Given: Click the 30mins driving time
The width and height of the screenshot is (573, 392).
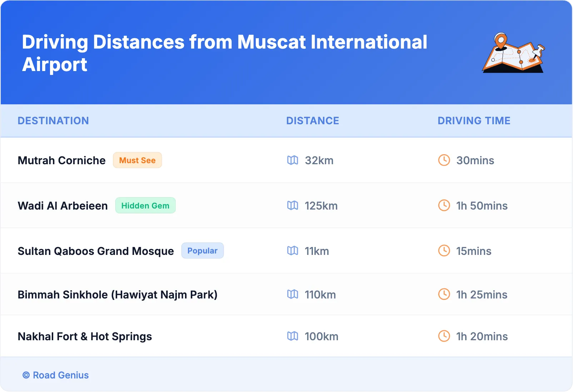Looking at the screenshot, I should [475, 161].
